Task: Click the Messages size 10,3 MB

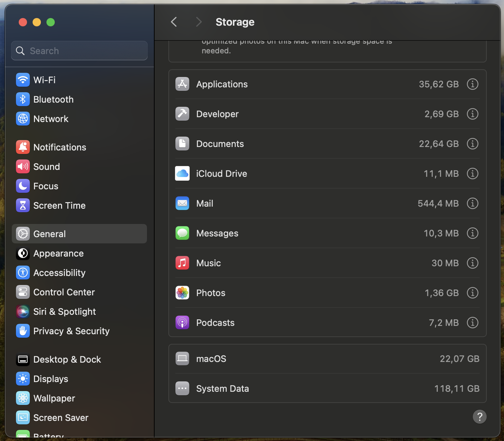Action: [x=441, y=233]
